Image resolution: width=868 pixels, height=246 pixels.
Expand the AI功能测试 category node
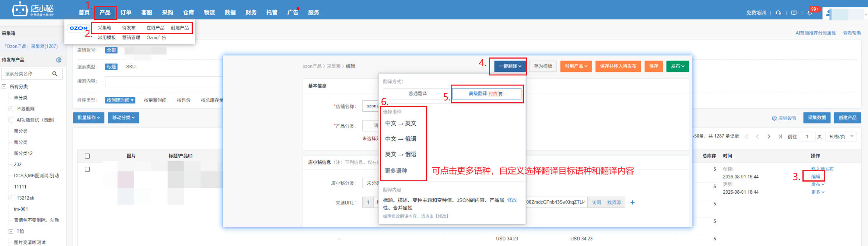click(x=11, y=120)
